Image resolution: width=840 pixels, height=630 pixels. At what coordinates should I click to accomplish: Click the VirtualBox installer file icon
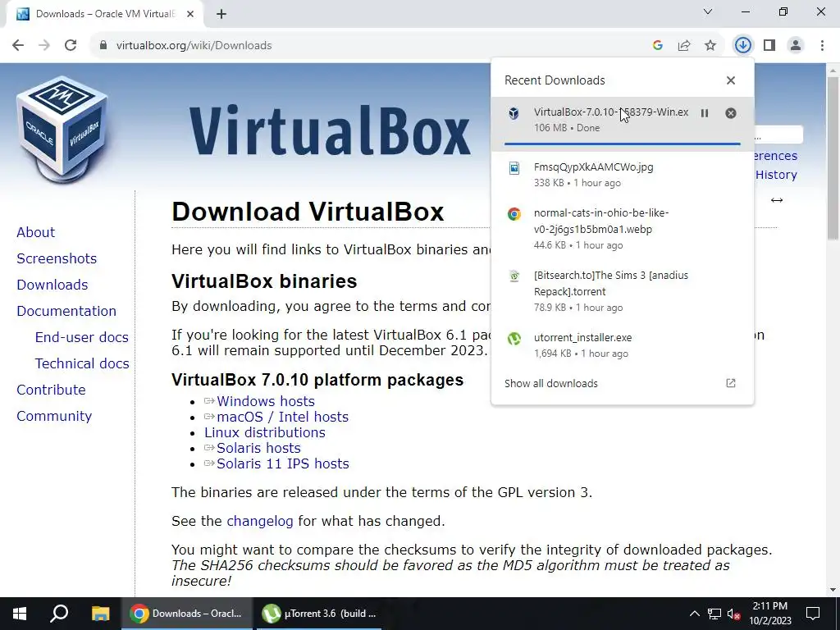pyautogui.click(x=514, y=113)
